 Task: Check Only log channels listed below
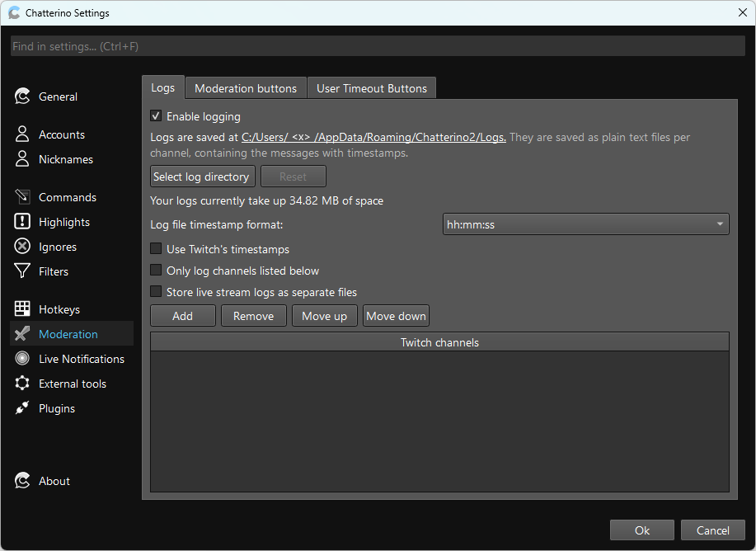(156, 271)
